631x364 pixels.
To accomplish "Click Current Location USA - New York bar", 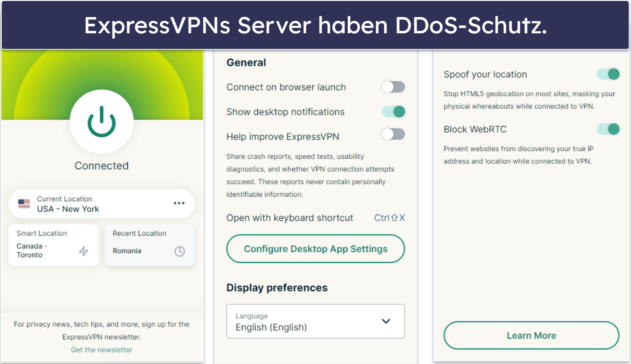I will [x=101, y=204].
